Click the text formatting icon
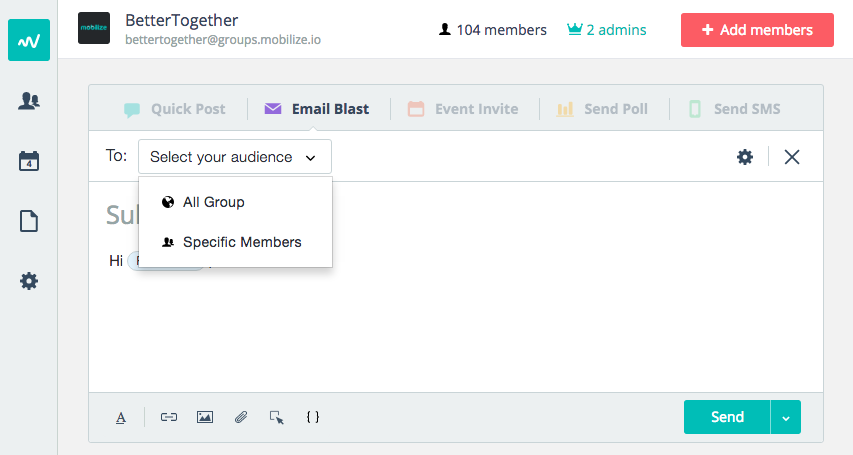Image resolution: width=853 pixels, height=455 pixels. pyautogui.click(x=121, y=417)
